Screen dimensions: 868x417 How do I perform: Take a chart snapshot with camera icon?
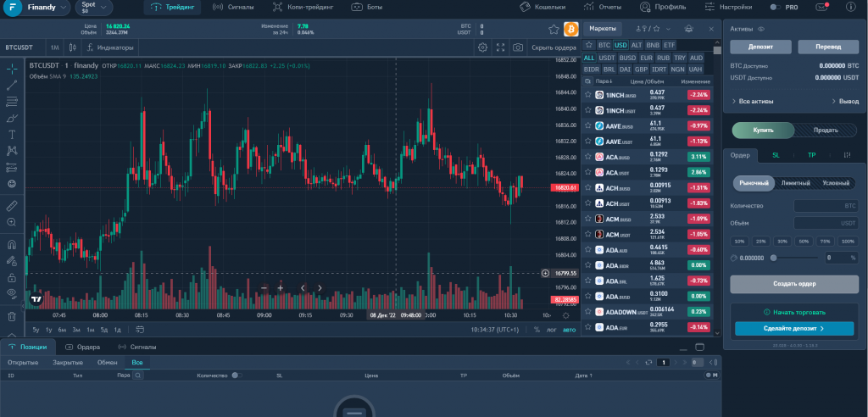[517, 47]
